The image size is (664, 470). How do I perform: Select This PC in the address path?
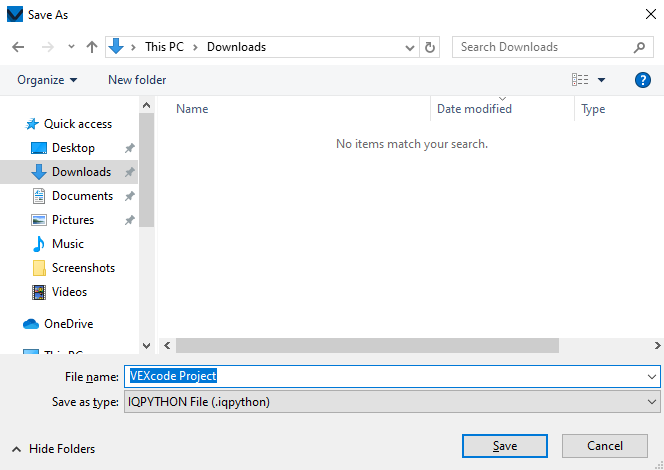click(164, 47)
